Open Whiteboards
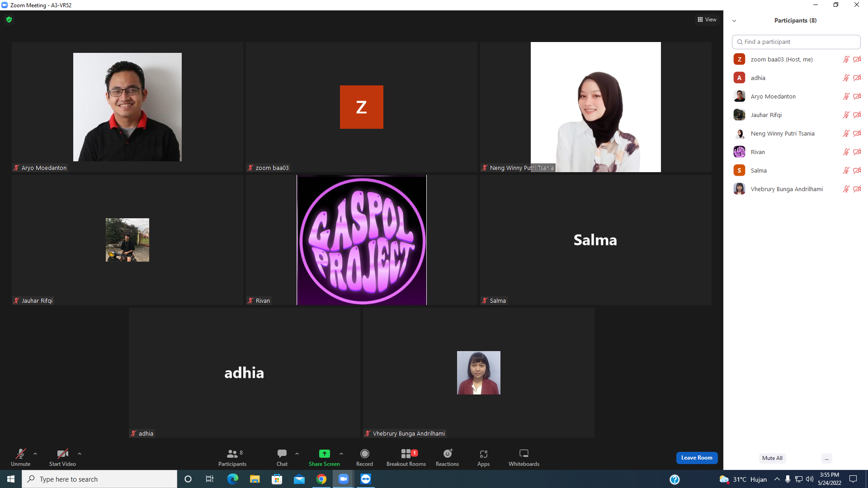The width and height of the screenshot is (868, 488). (x=524, y=457)
